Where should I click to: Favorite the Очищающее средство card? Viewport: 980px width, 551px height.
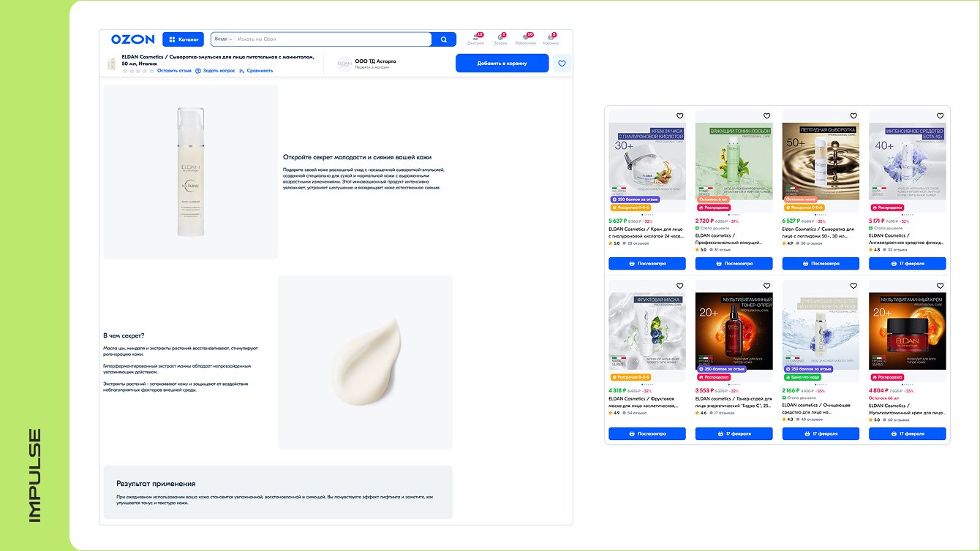point(853,286)
